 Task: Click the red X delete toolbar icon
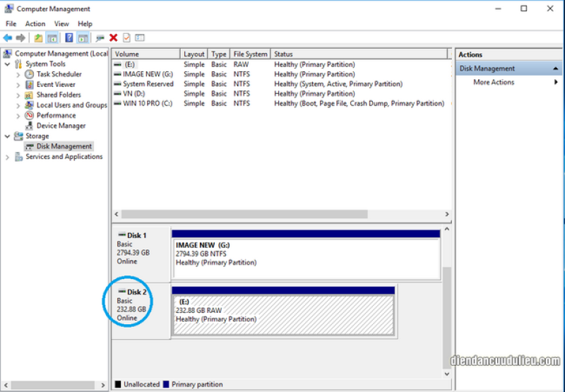(x=113, y=37)
